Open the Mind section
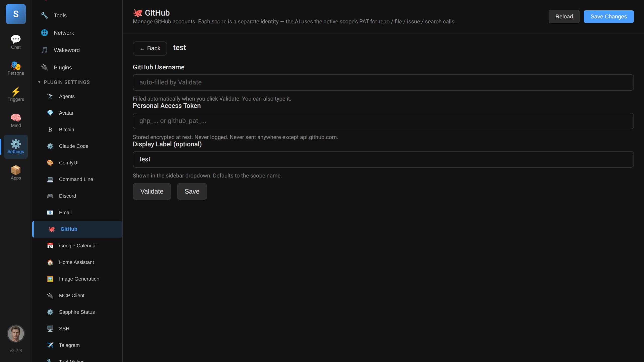 (x=16, y=121)
